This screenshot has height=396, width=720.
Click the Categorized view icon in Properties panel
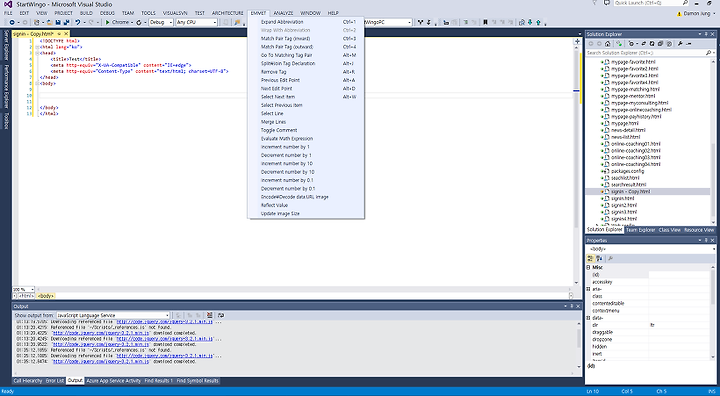click(591, 258)
